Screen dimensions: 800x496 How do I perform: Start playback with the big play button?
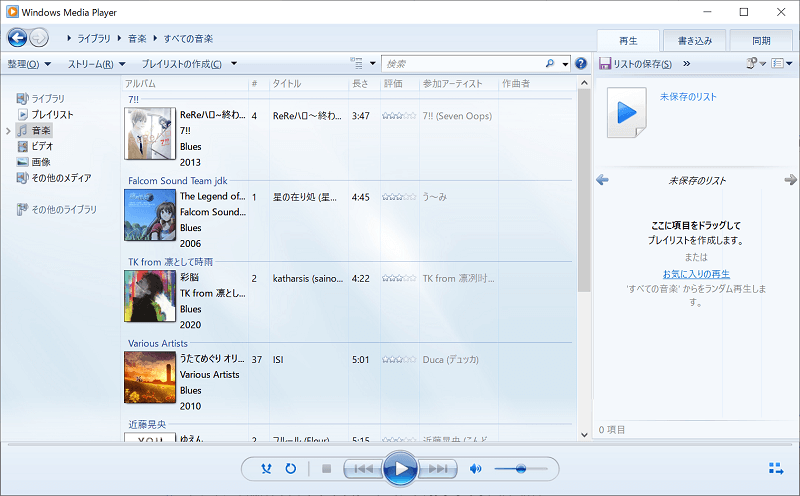(401, 468)
